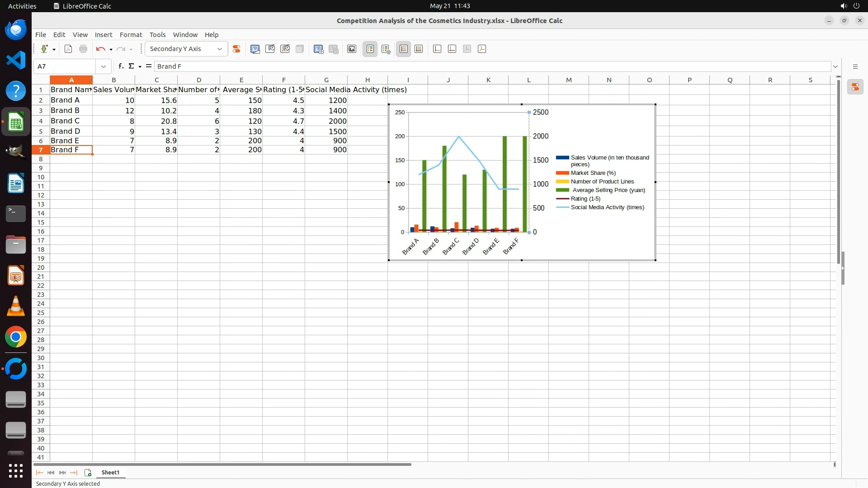This screenshot has width=868, height=488.
Task: Toggle Vertical Grids in the chart
Action: (x=419, y=49)
